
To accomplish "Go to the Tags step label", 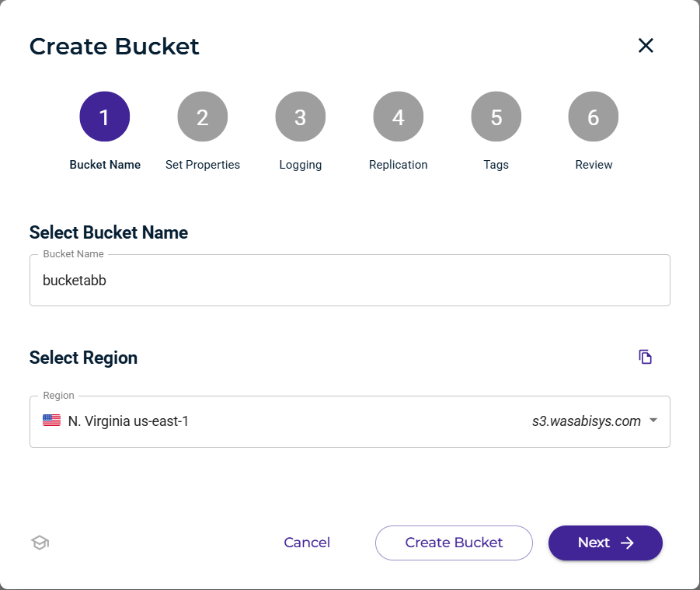I will (496, 164).
